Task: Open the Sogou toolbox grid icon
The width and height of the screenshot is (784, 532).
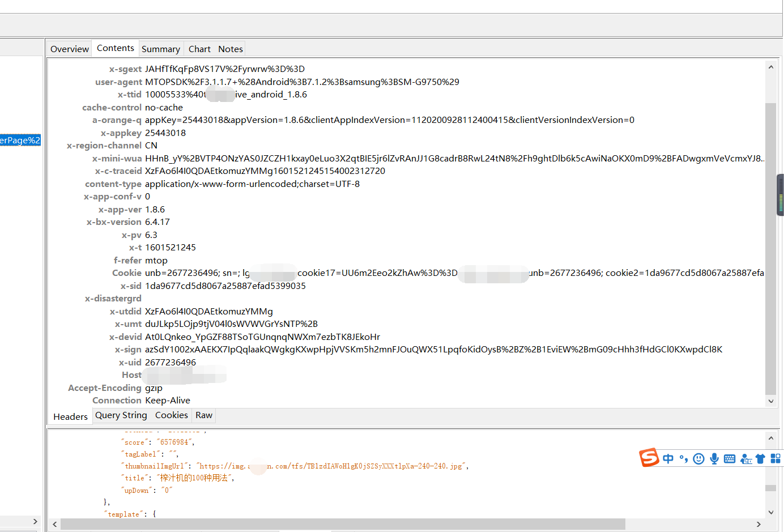Action: [x=775, y=458]
